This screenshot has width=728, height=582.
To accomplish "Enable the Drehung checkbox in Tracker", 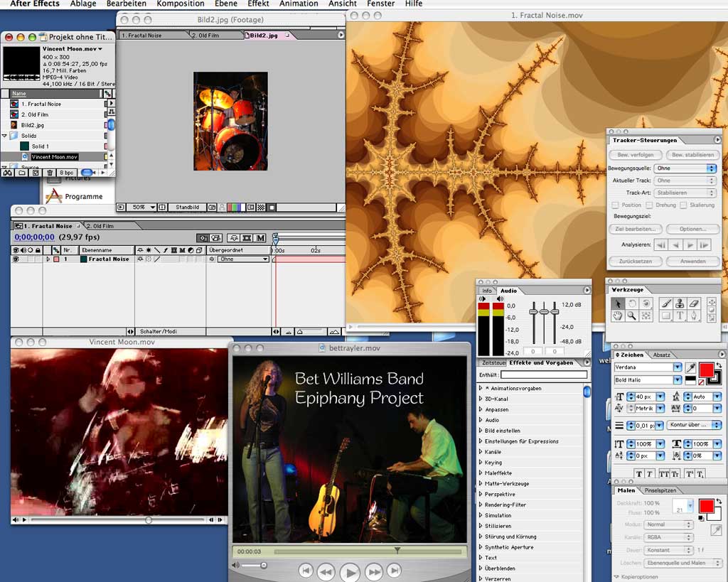I will pos(650,205).
